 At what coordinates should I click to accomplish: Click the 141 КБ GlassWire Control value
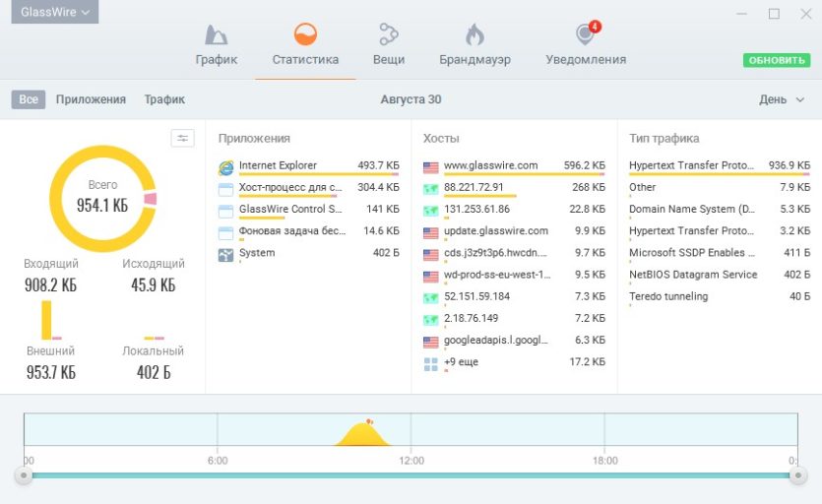pos(383,210)
